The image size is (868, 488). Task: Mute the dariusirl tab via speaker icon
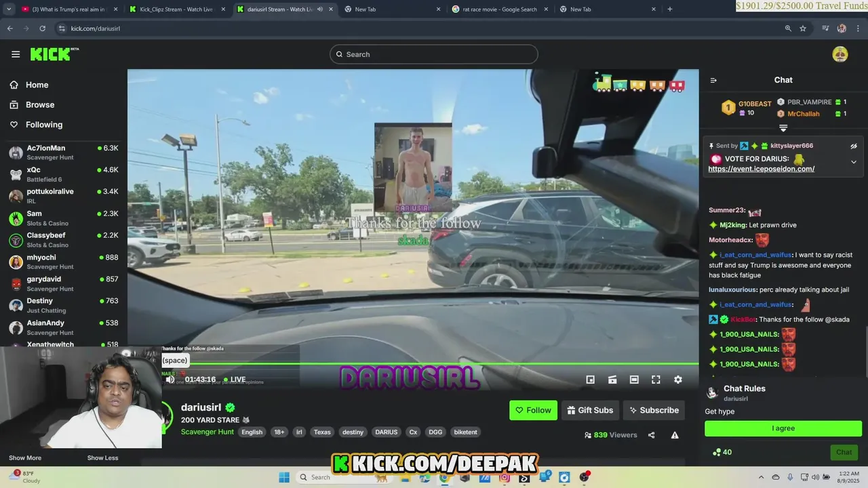[x=319, y=9]
